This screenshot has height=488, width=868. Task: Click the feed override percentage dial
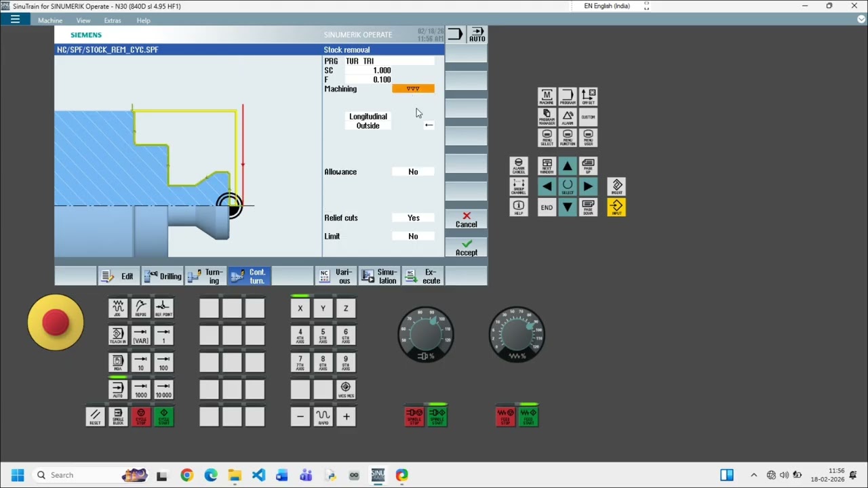(x=517, y=334)
